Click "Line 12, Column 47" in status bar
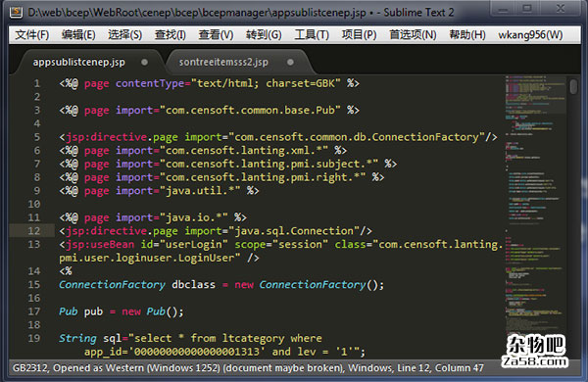 pyautogui.click(x=440, y=367)
